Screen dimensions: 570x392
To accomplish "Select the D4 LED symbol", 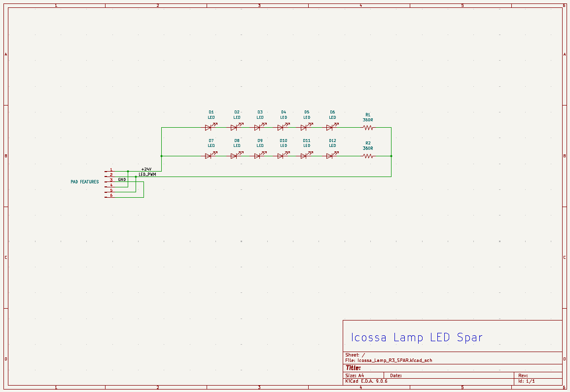I will pyautogui.click(x=281, y=127).
